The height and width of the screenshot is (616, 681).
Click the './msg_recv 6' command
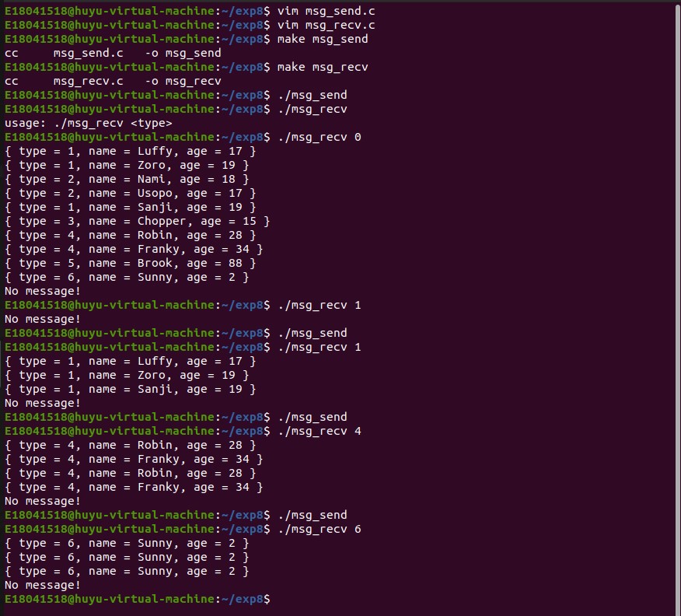pyautogui.click(x=320, y=529)
